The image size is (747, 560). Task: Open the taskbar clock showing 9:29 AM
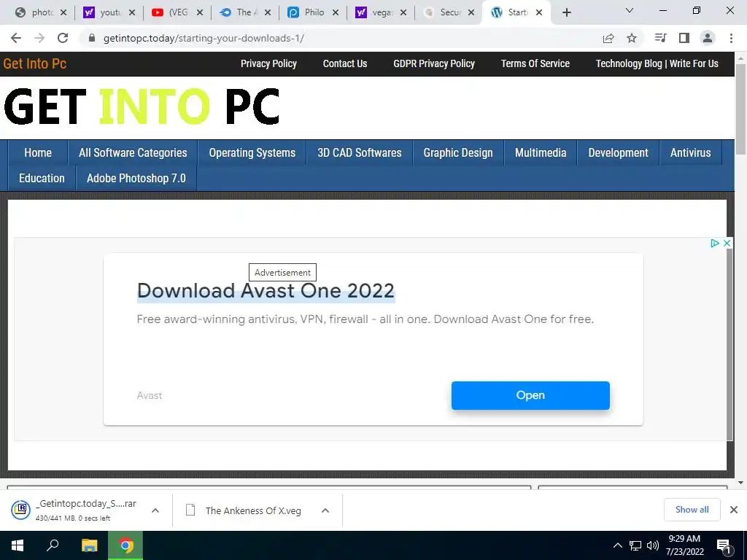coord(684,545)
